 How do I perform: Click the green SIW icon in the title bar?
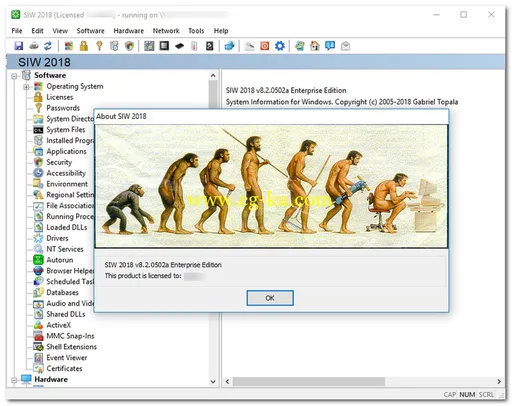pos(15,15)
